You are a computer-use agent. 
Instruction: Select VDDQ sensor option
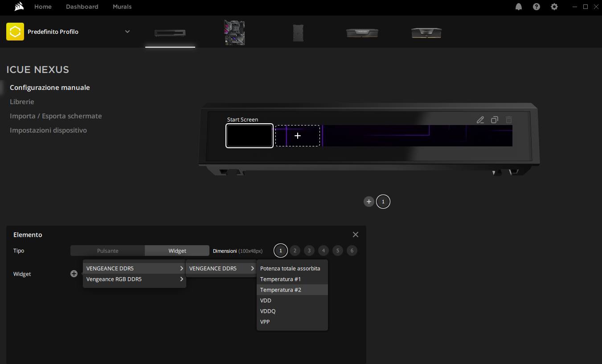[x=292, y=311]
